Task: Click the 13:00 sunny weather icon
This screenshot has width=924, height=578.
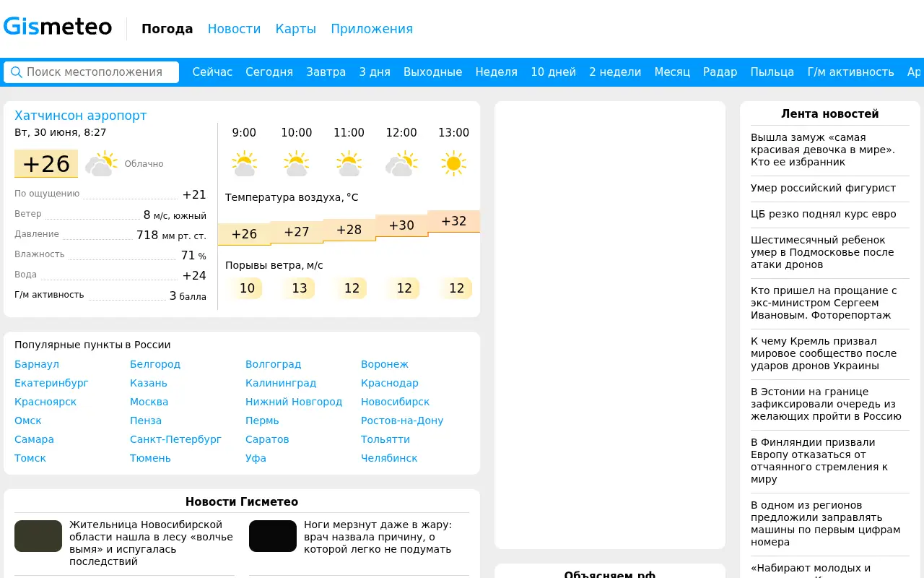Action: [x=453, y=164]
